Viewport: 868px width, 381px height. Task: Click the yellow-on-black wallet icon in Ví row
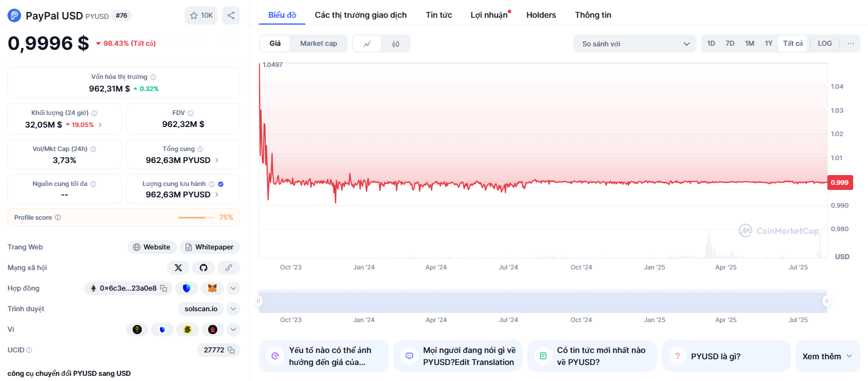pos(137,330)
